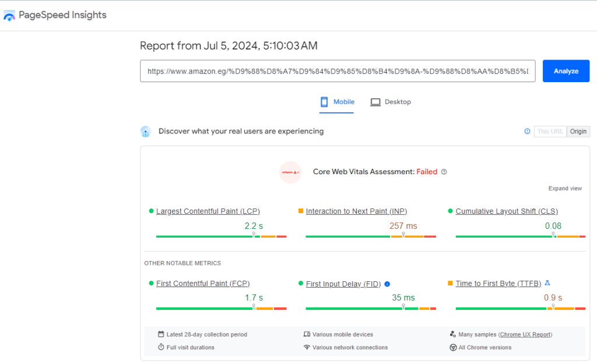This screenshot has height=364, width=597.
Task: Click the speedometer icon beside real users text
Action: click(x=145, y=132)
